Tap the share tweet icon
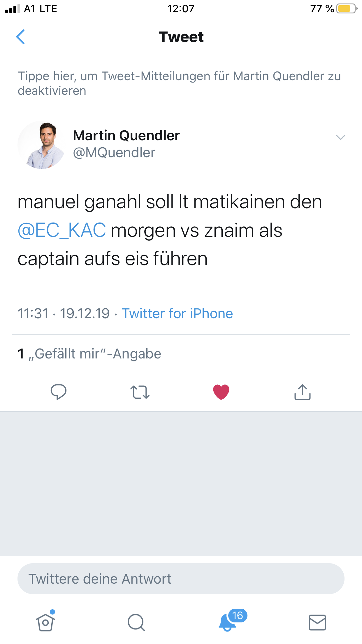The height and width of the screenshot is (644, 362). click(303, 392)
